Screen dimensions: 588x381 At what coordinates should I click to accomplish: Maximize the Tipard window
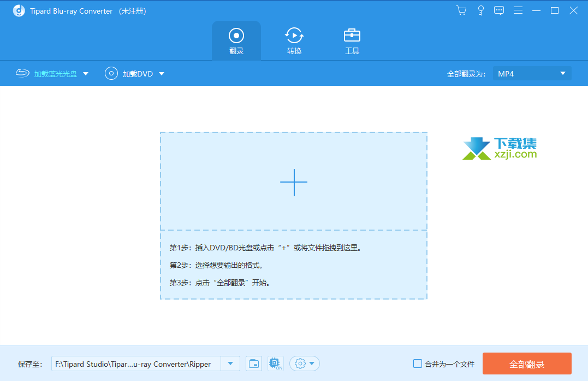(555, 10)
